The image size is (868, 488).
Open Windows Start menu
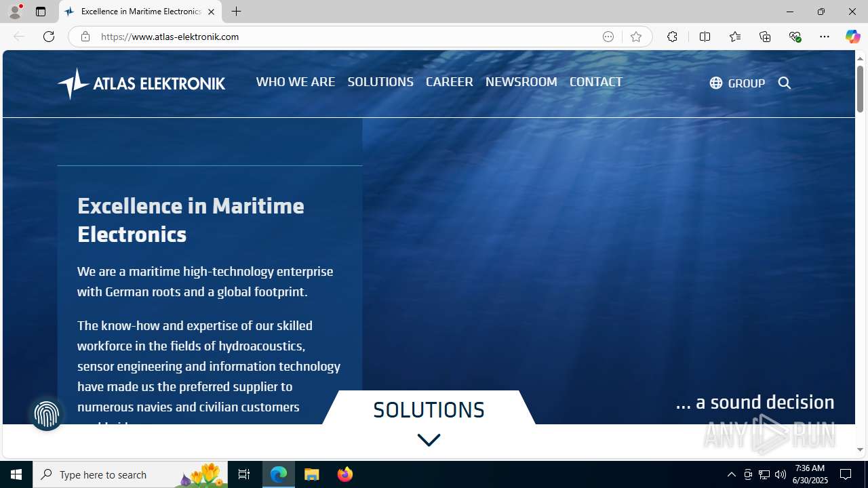16,474
